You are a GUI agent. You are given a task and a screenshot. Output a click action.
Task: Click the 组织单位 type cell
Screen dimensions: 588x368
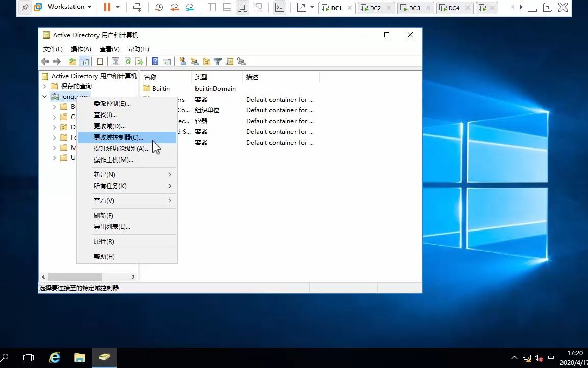point(207,110)
